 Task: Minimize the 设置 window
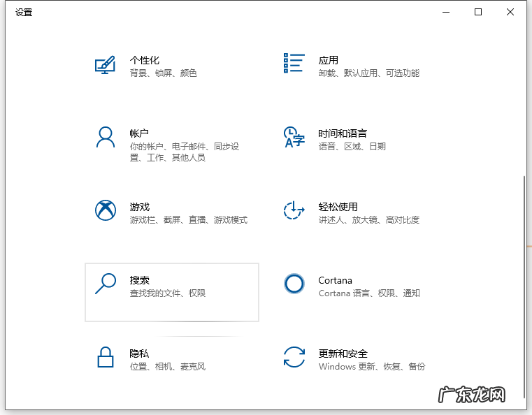click(x=446, y=12)
